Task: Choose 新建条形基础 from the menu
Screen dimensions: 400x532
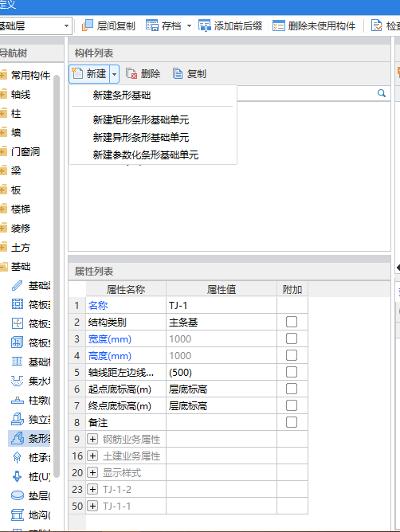Action: pyautogui.click(x=153, y=96)
